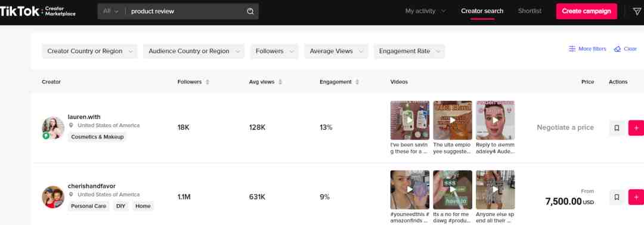Bookmark cherishandfavor to shortlist
This screenshot has width=644, height=225.
pyautogui.click(x=617, y=197)
